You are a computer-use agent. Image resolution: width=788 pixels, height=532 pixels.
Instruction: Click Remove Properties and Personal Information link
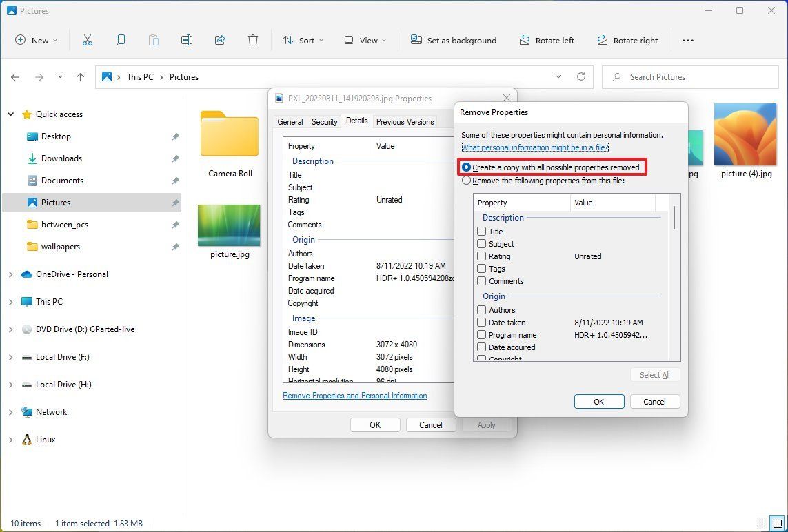click(354, 396)
